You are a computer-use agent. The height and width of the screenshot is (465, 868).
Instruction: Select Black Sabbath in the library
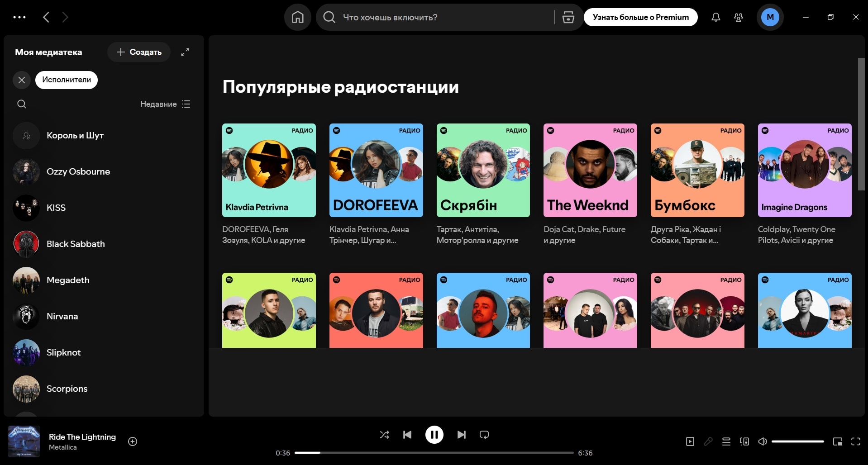click(104, 244)
